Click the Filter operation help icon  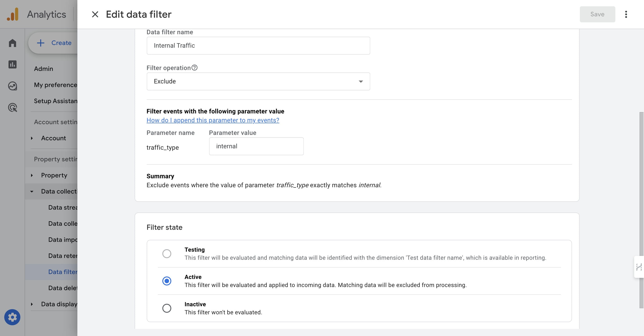tap(195, 68)
